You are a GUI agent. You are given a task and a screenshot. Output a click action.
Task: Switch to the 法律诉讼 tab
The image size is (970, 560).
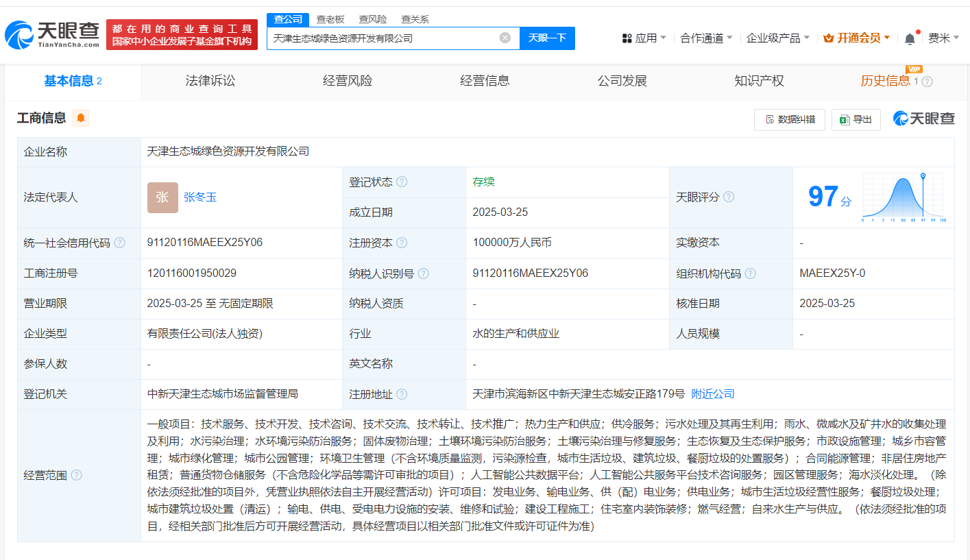pyautogui.click(x=210, y=81)
